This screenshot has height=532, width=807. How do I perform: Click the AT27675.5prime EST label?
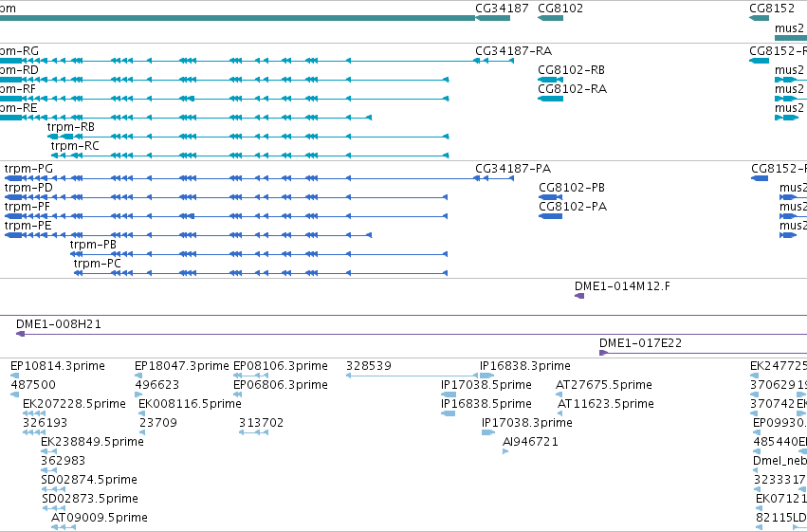pos(604,385)
